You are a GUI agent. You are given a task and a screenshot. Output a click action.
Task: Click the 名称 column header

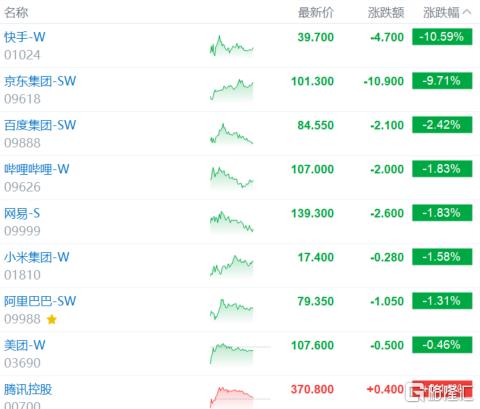click(16, 13)
